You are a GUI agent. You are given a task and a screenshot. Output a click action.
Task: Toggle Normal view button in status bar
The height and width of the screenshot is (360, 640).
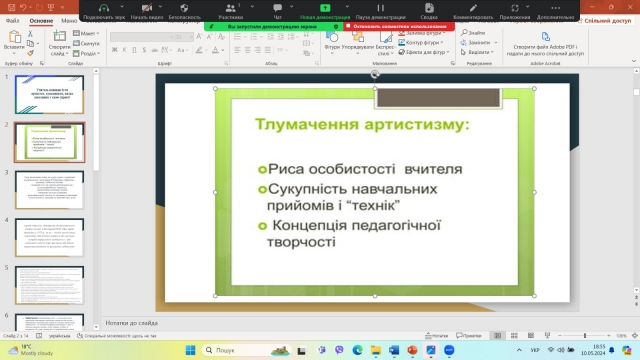497,336
